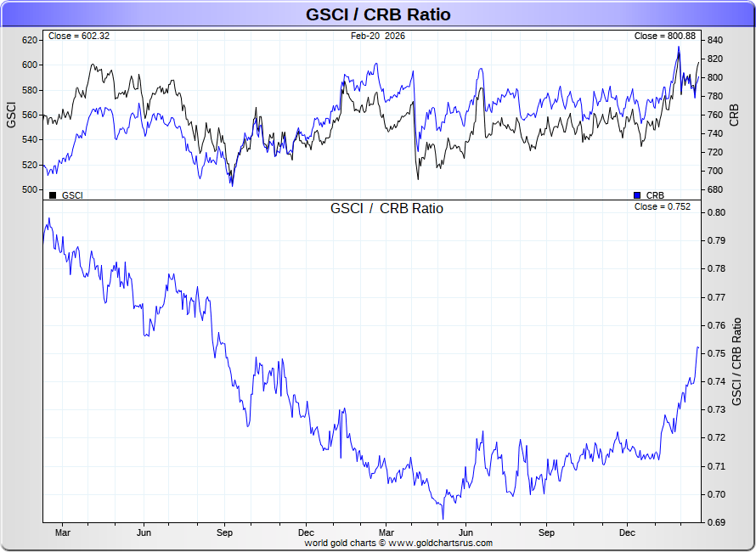Image resolution: width=756 pixels, height=552 pixels.
Task: Select the Feb-20 2026 date label
Action: pos(378,37)
